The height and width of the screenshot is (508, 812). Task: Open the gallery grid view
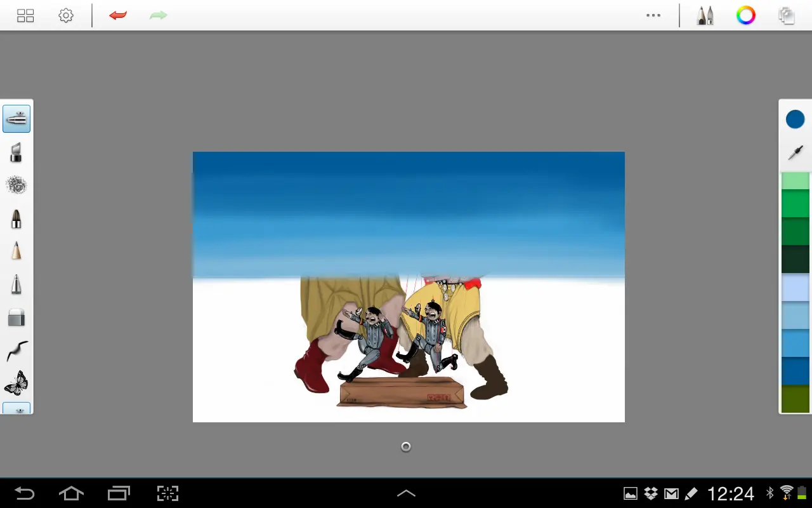click(x=25, y=16)
